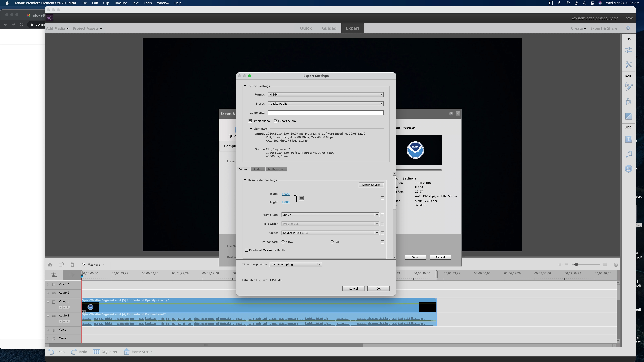Viewport: 644px width, 362px height.
Task: Click the Match Source button
Action: tap(371, 185)
